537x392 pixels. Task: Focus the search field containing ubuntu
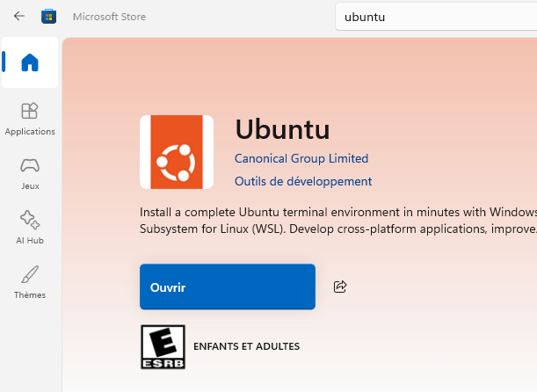coord(436,17)
